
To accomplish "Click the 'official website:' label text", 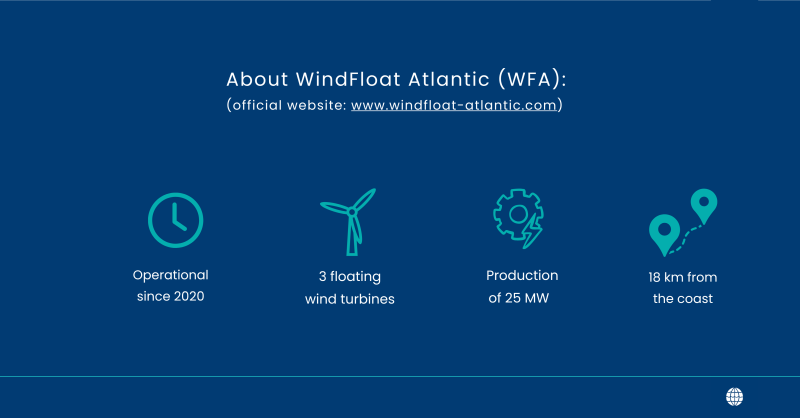I will click(x=289, y=105).
